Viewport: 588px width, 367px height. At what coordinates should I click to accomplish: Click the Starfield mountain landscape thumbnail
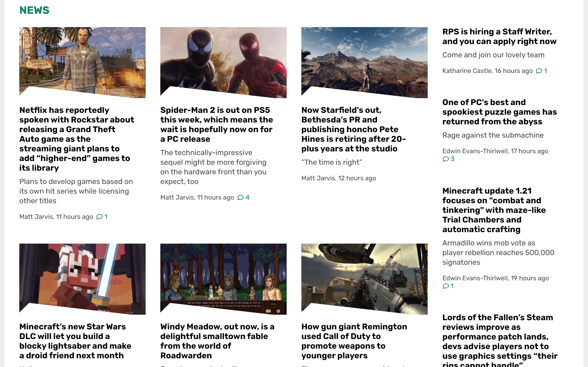tap(364, 62)
